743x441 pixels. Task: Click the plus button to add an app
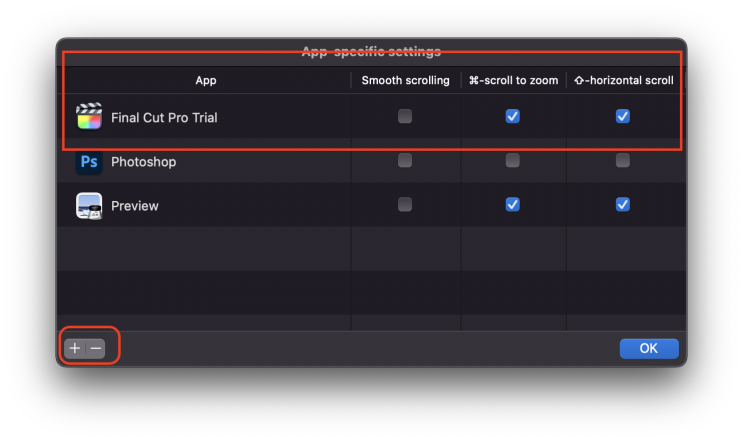(75, 348)
